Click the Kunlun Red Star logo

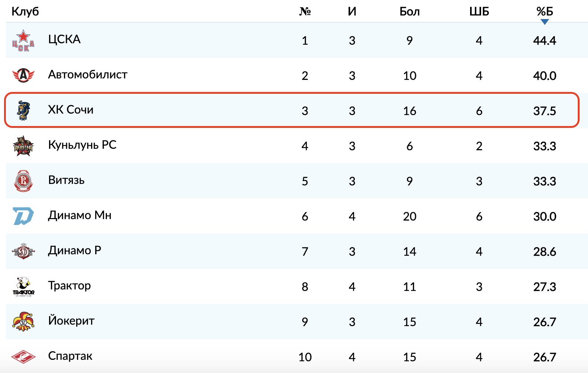click(23, 146)
